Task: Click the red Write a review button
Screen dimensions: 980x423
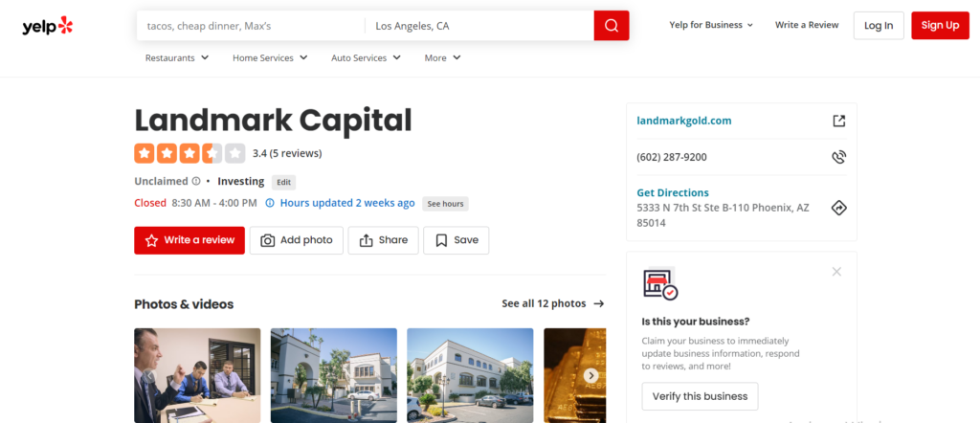Action: 189,240
